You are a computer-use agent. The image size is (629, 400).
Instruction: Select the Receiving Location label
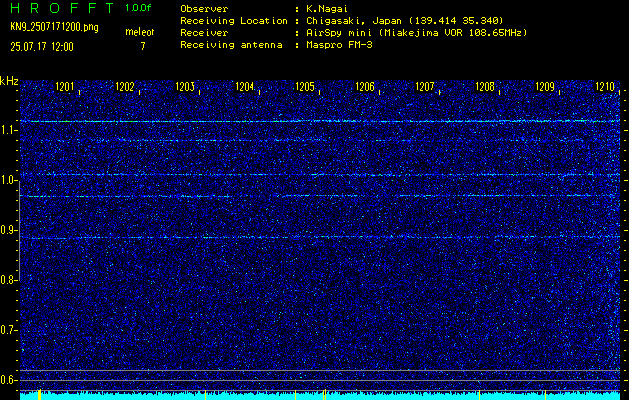[234, 20]
